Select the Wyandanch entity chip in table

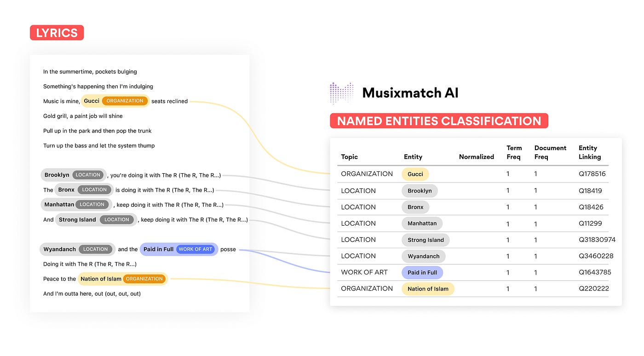pyautogui.click(x=423, y=256)
